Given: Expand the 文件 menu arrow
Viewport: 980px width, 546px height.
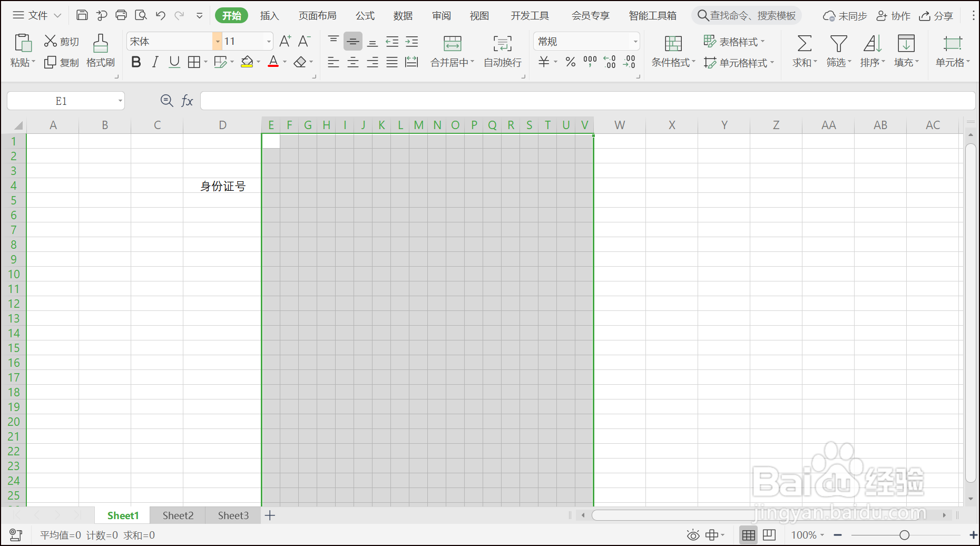Looking at the screenshot, I should click(x=57, y=15).
